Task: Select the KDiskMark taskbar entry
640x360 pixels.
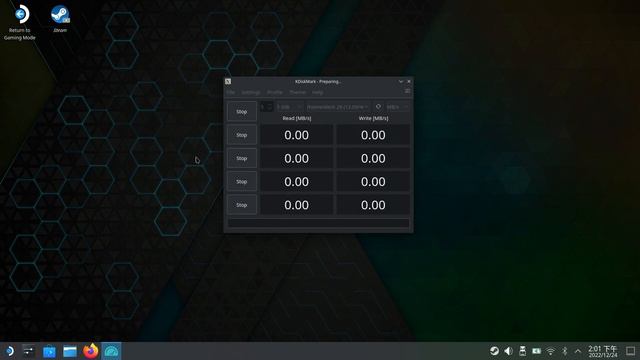Action: tap(111, 351)
